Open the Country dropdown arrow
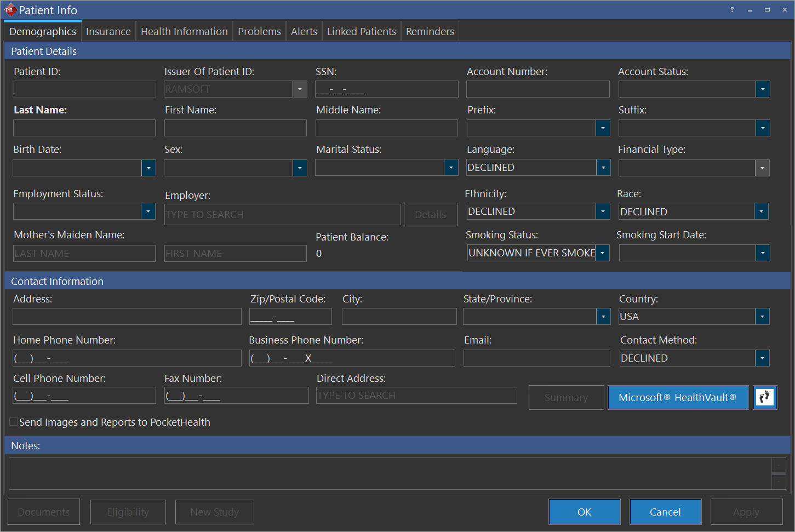This screenshot has width=795, height=532. (762, 317)
